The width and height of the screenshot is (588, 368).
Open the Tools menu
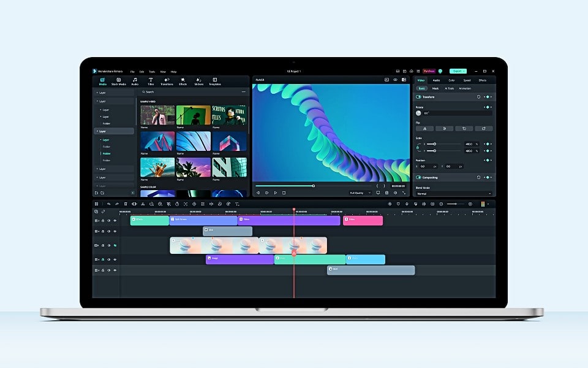tap(151, 72)
